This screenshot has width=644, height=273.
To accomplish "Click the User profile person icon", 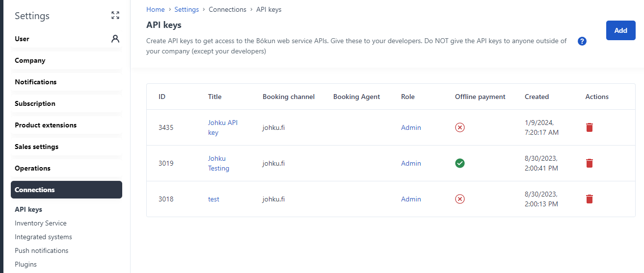I will 115,39.
